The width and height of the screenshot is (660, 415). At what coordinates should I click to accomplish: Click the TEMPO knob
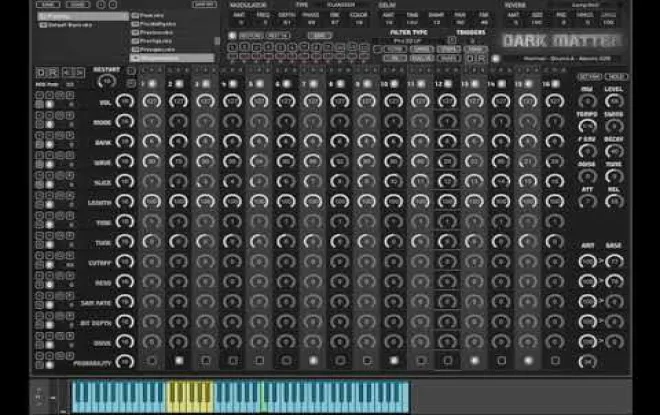[x=587, y=126]
